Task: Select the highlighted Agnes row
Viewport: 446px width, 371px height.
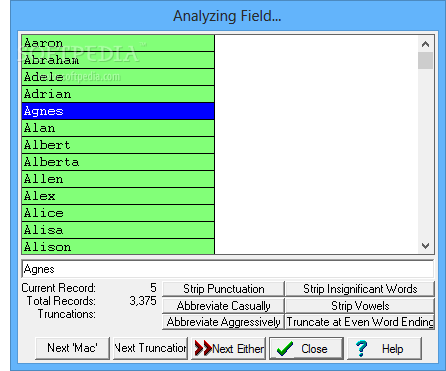Action: (x=118, y=111)
